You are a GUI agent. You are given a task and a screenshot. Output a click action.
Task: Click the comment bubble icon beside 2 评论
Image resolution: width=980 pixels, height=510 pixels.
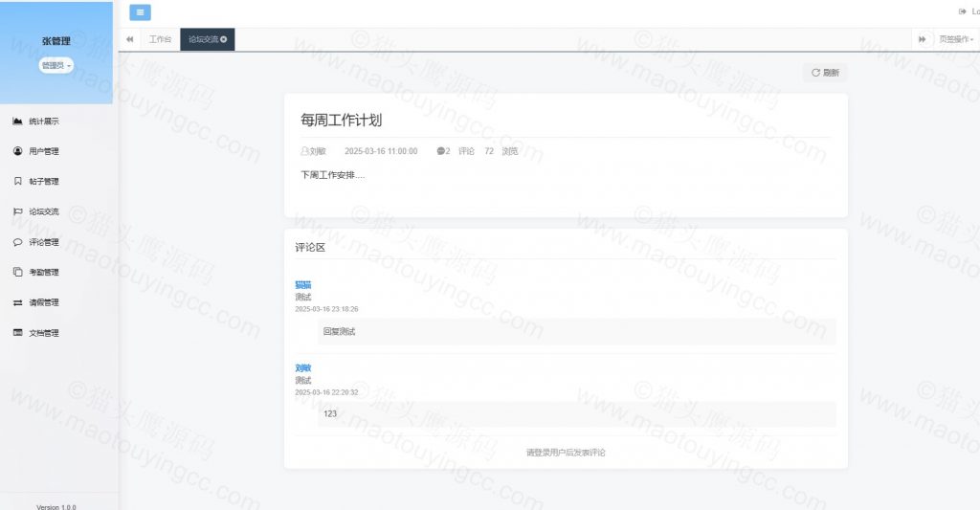(x=440, y=150)
